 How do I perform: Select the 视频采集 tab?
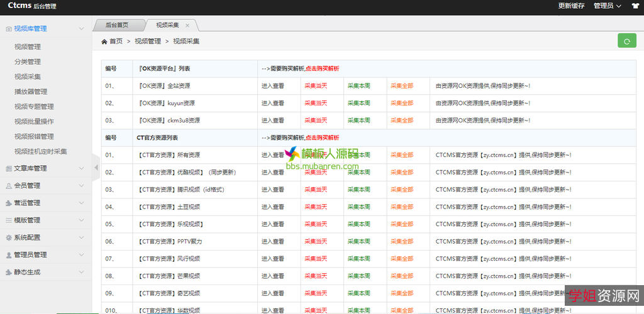[167, 25]
